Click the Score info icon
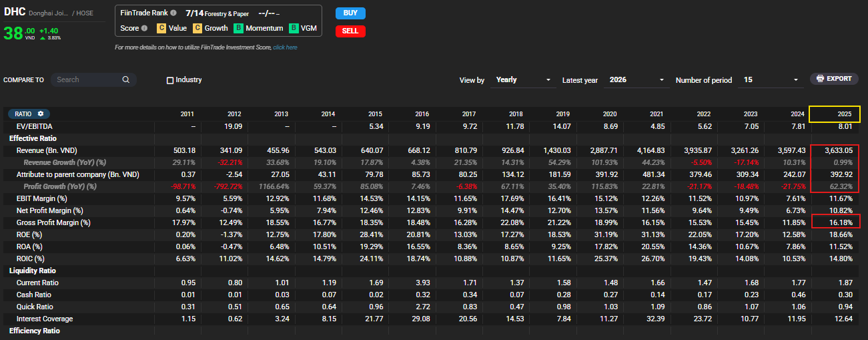Screen dimensions: 868x340 click(x=144, y=28)
